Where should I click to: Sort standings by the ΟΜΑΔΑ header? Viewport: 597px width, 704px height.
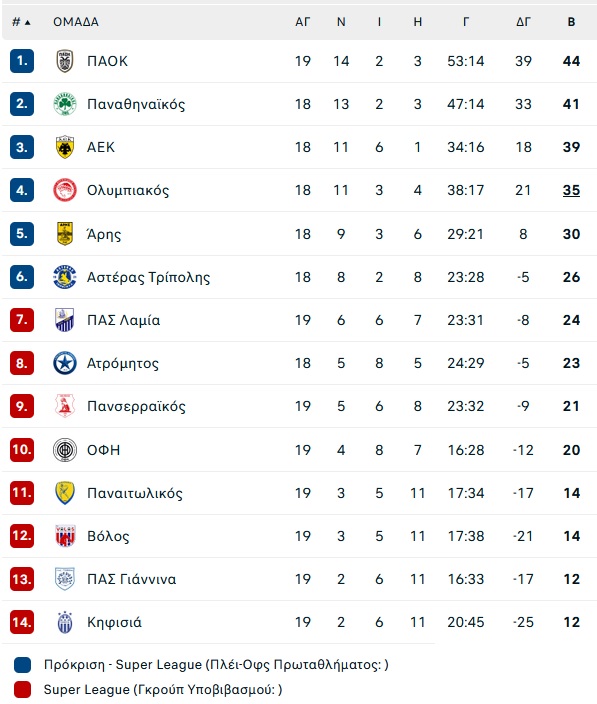click(76, 22)
